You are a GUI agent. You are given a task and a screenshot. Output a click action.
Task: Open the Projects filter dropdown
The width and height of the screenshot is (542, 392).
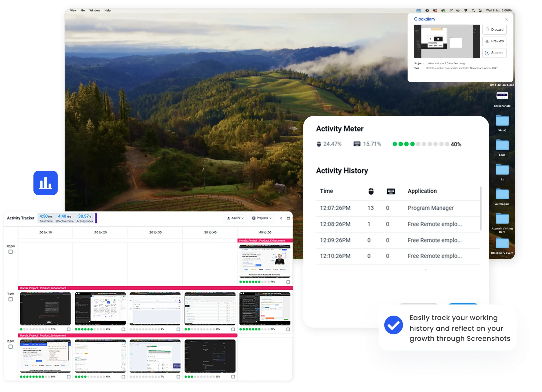262,218
